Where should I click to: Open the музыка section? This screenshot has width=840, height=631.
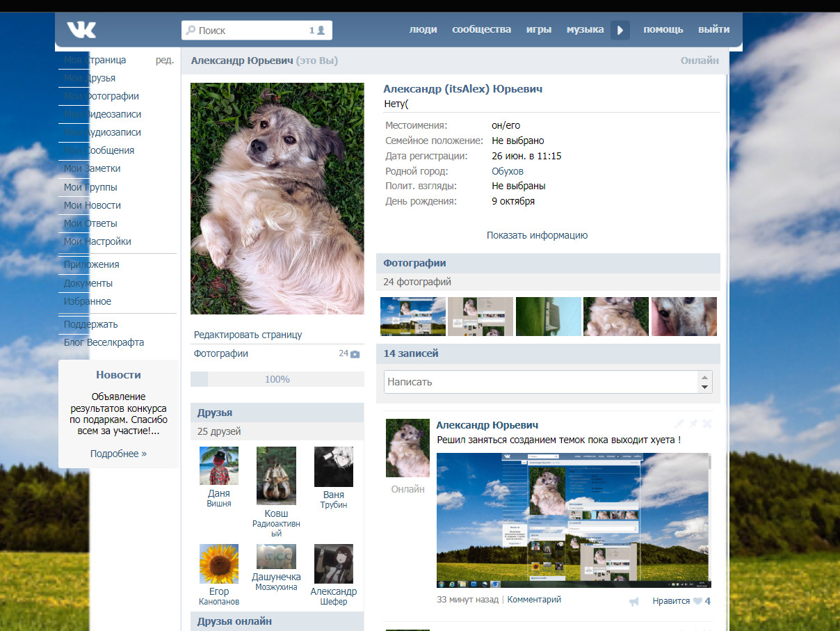coord(585,29)
